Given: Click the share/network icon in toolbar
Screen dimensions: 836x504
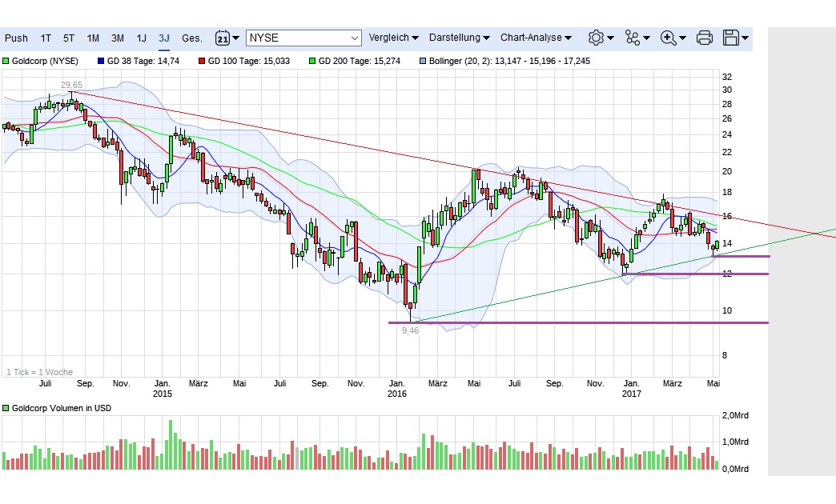Looking at the screenshot, I should [632, 38].
